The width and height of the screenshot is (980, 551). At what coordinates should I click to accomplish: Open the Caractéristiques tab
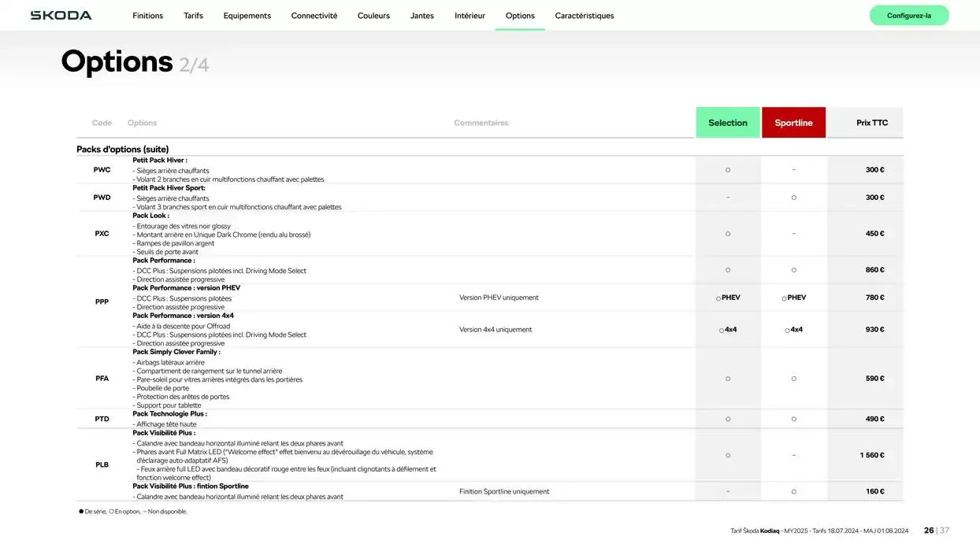tap(584, 16)
